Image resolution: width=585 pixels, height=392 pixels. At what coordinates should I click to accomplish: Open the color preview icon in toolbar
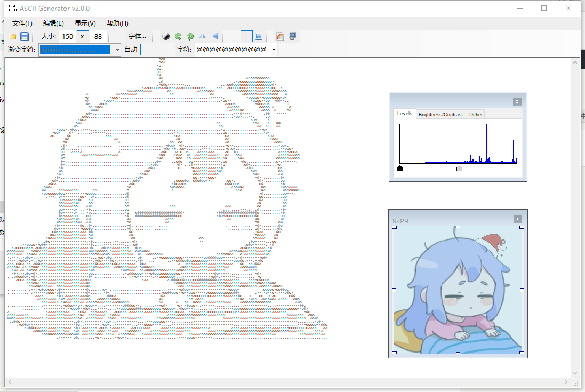click(280, 37)
